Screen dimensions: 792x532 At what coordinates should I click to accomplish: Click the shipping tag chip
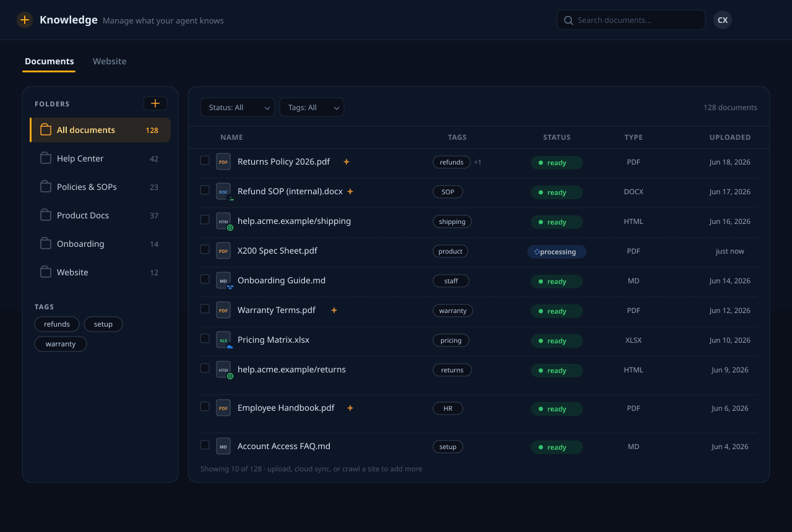[452, 221]
